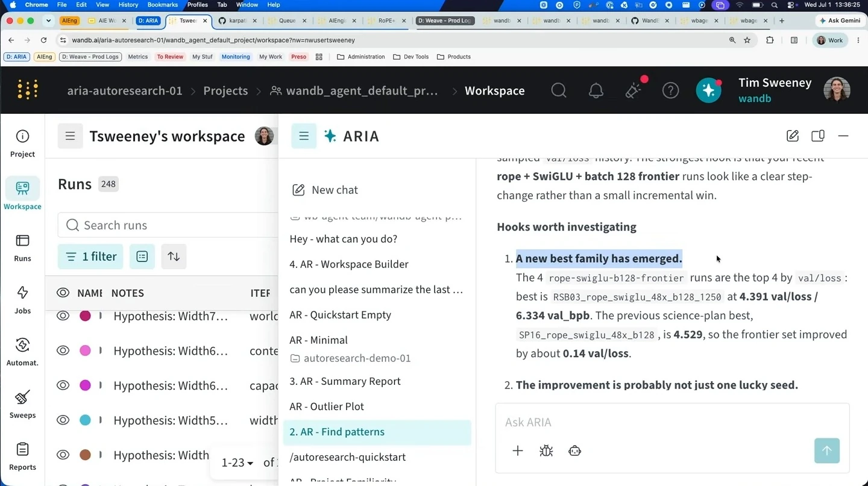Click the send arrow button

[826, 450]
